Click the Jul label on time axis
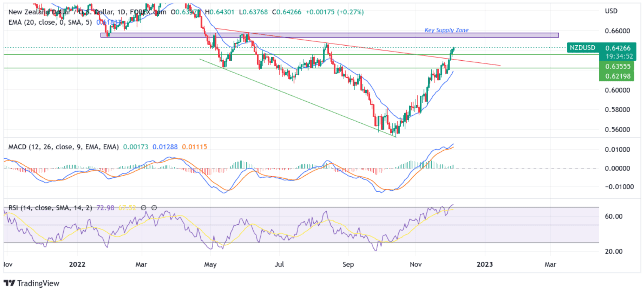The image size is (644, 299). pos(279,264)
